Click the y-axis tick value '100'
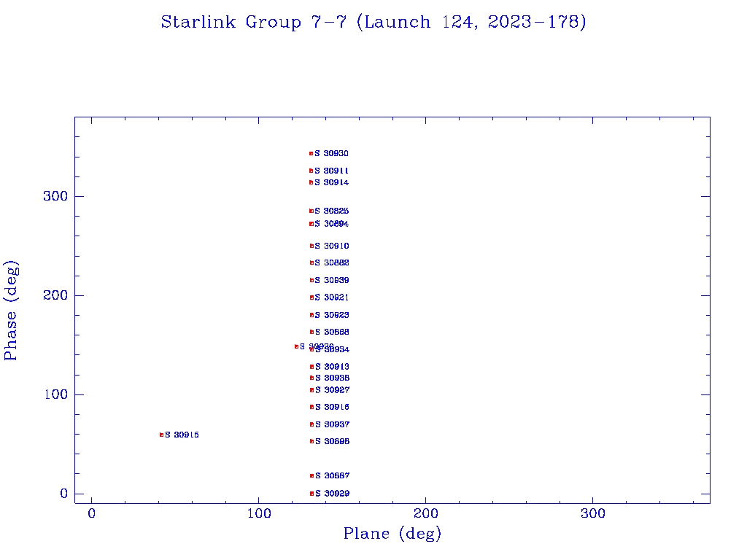 [55, 394]
